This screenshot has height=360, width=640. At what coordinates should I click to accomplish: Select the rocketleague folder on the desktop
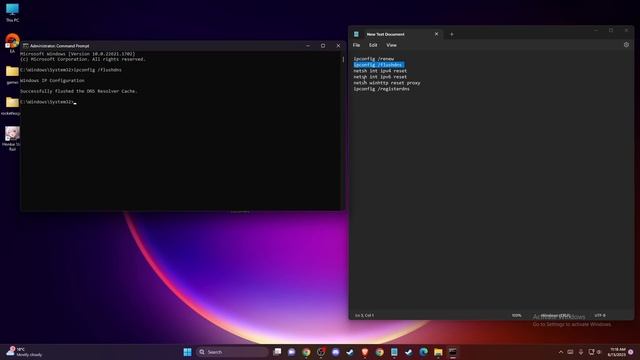coord(11,106)
